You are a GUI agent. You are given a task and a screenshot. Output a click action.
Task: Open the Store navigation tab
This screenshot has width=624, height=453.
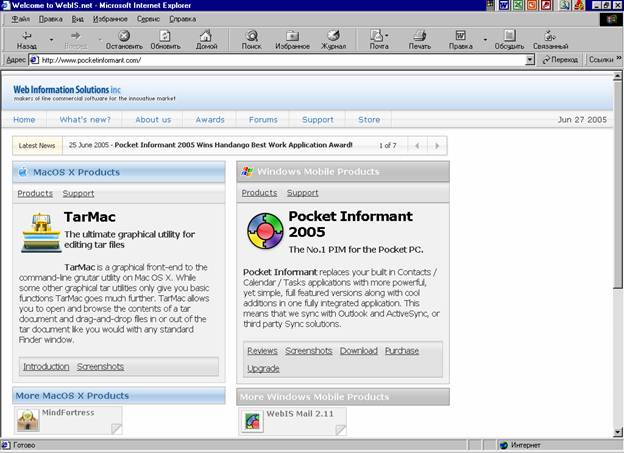click(x=369, y=120)
